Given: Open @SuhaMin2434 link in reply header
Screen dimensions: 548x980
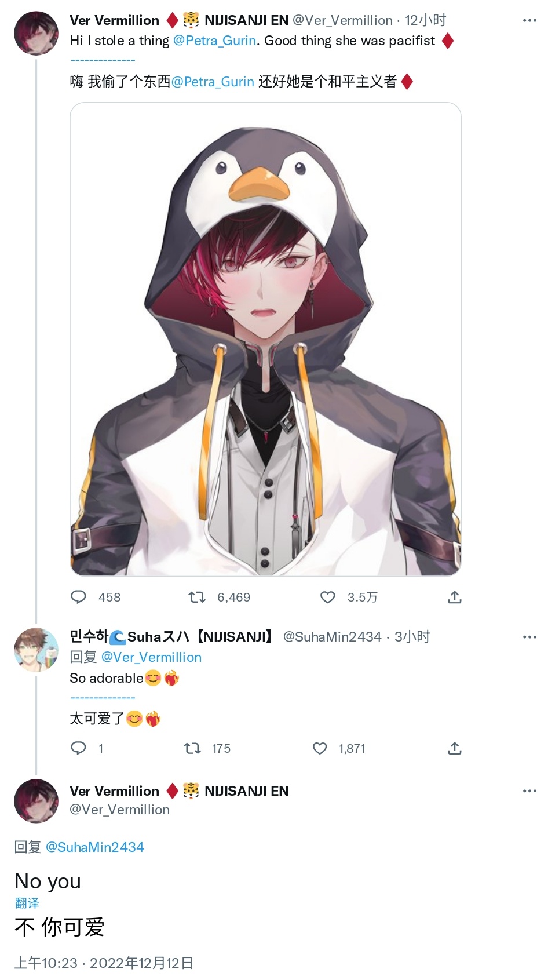Looking at the screenshot, I should 94,847.
